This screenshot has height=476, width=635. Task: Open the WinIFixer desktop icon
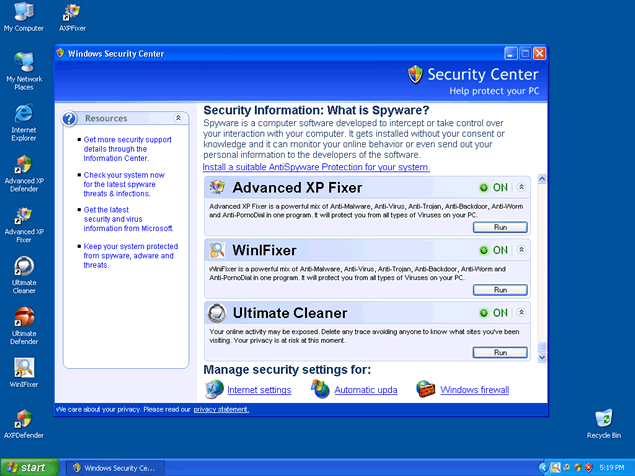(24, 369)
